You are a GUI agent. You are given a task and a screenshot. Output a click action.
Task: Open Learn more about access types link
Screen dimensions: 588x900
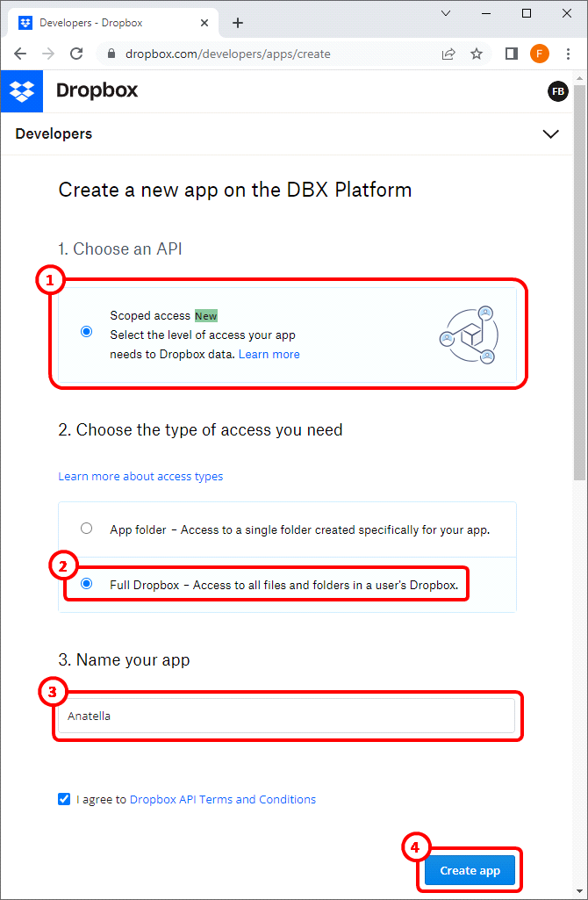click(140, 477)
